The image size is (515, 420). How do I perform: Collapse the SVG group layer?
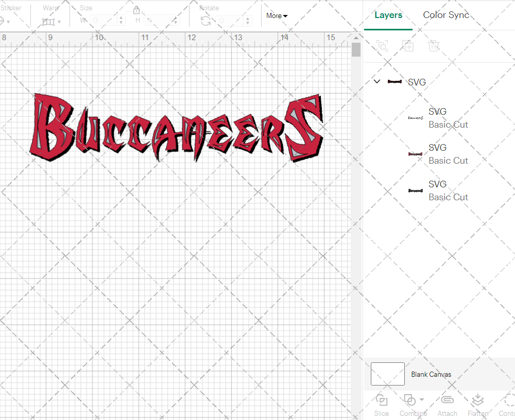pos(377,81)
